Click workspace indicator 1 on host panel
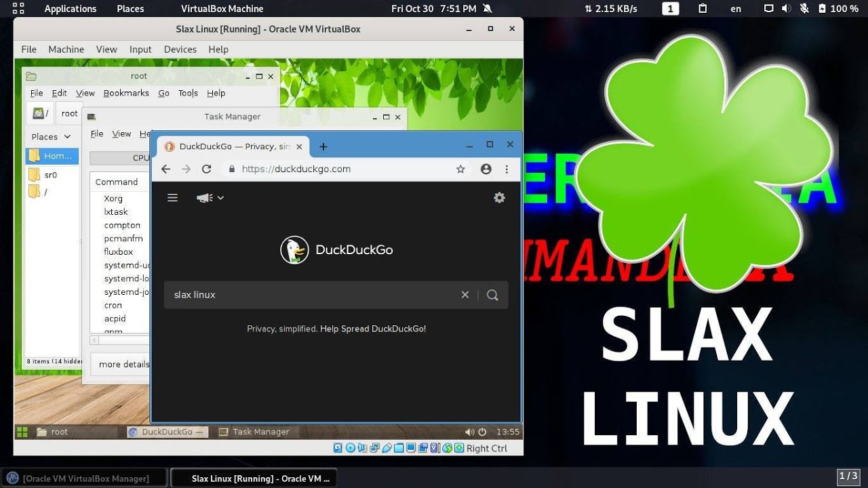This screenshot has width=868, height=488. click(x=670, y=9)
